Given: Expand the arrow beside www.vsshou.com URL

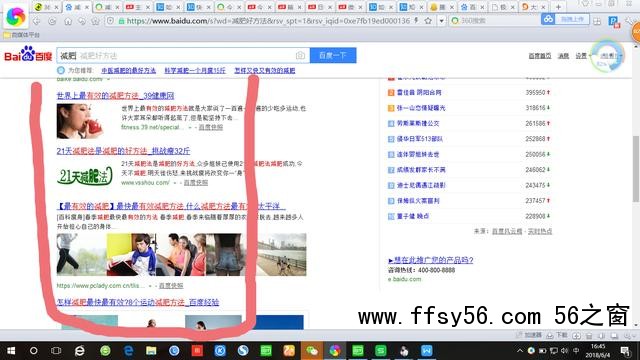Looking at the screenshot, I should click(175, 183).
